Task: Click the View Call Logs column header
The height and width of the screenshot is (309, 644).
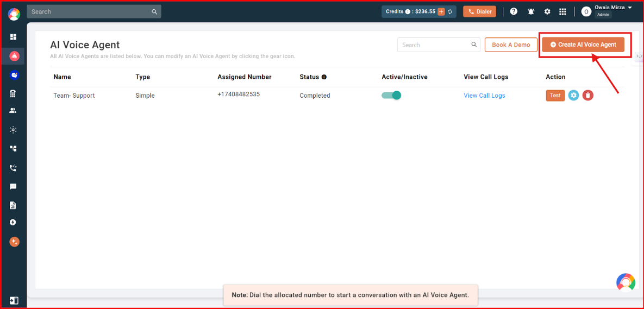Action: click(x=486, y=77)
